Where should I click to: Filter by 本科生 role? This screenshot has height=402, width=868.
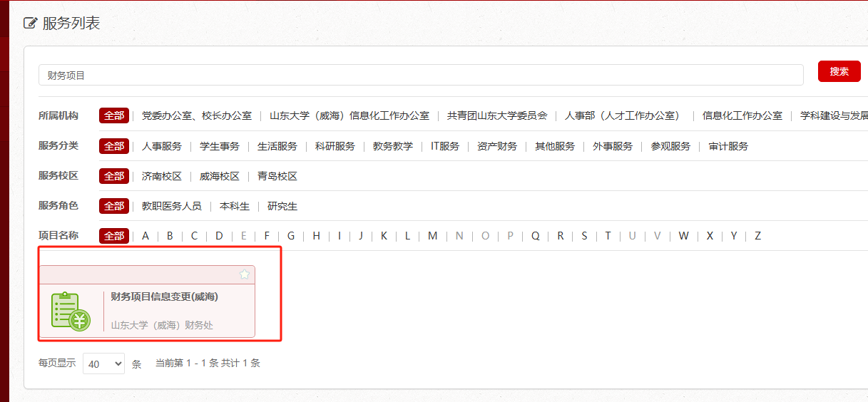235,206
